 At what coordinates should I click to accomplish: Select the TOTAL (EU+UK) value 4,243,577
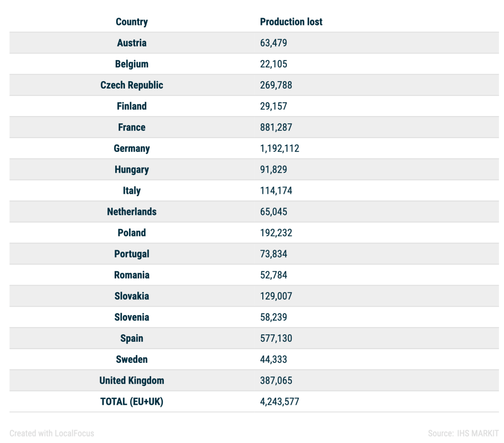pos(279,402)
